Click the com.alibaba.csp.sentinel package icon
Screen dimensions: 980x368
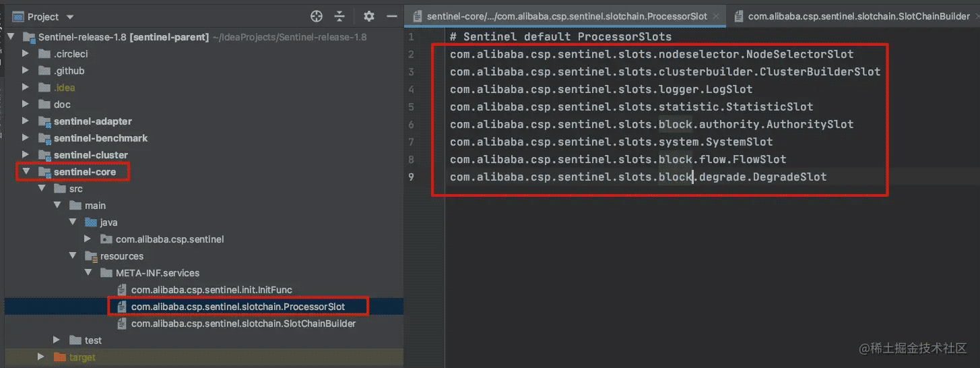106,239
